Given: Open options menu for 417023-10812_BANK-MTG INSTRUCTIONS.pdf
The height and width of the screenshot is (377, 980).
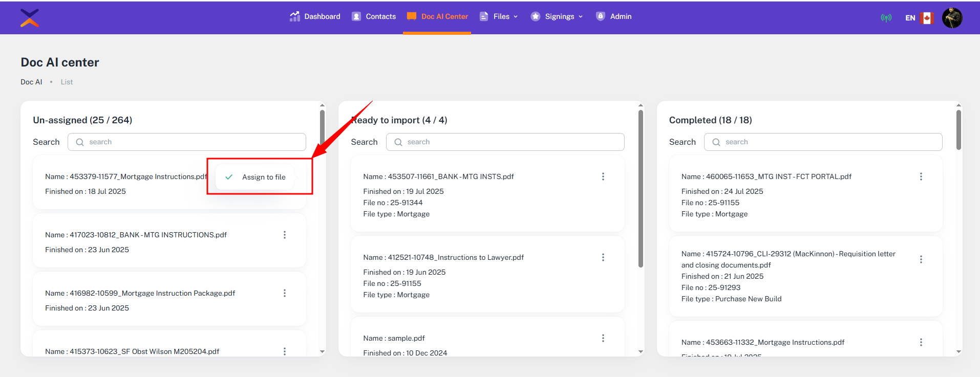Looking at the screenshot, I should click(285, 235).
